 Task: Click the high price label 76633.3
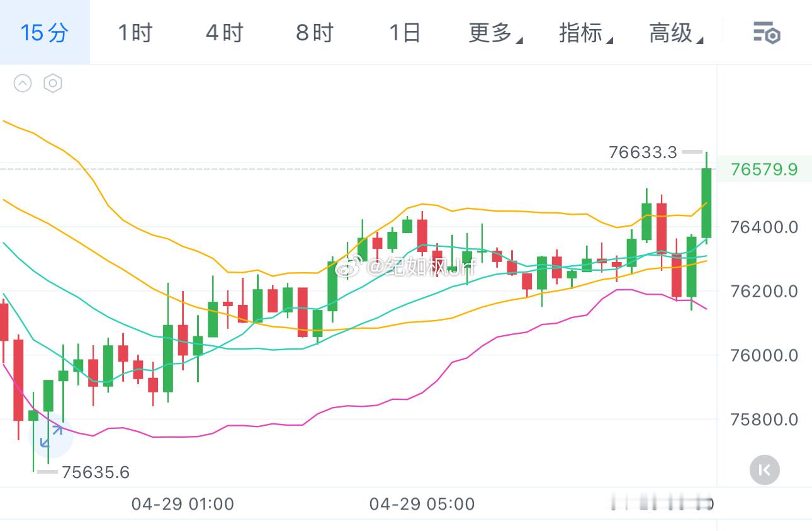pyautogui.click(x=642, y=152)
